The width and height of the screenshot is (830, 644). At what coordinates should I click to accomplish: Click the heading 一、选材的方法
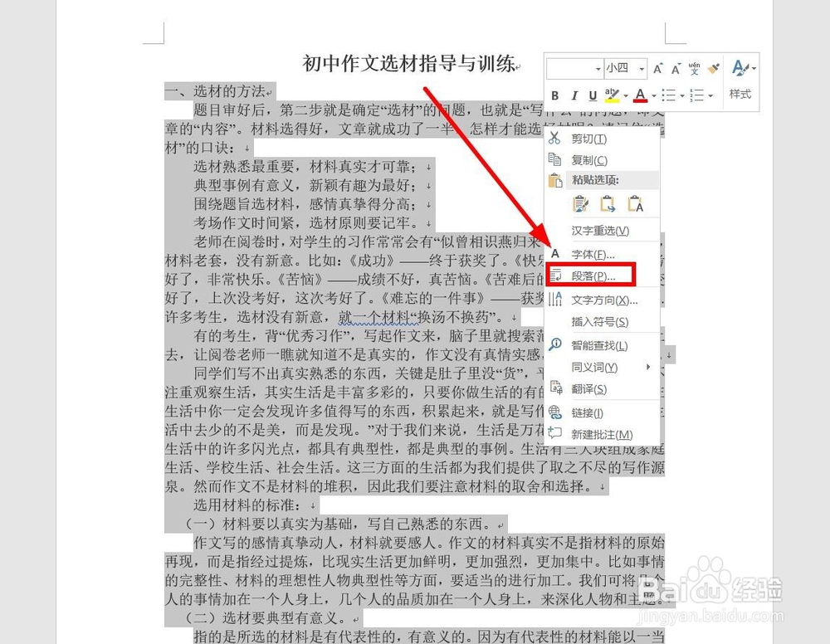(215, 91)
